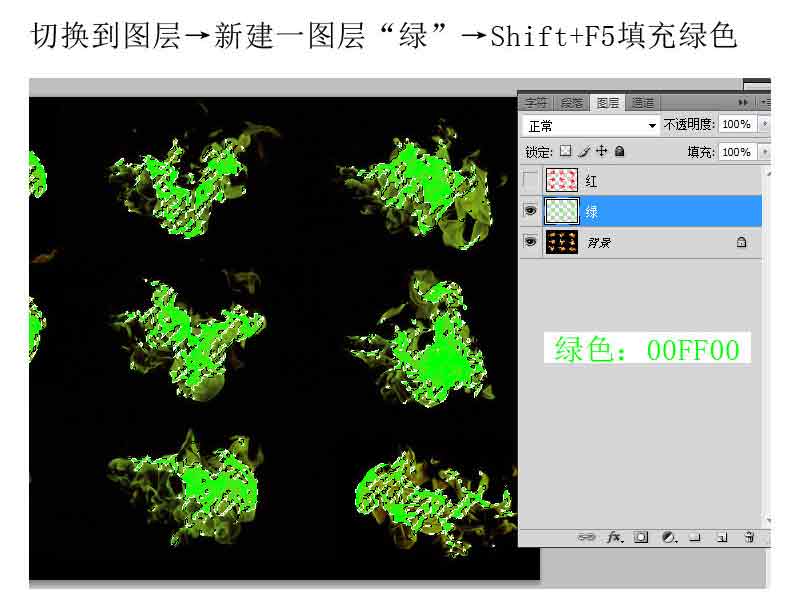Select the 背景 layer thumbnail

(x=562, y=242)
